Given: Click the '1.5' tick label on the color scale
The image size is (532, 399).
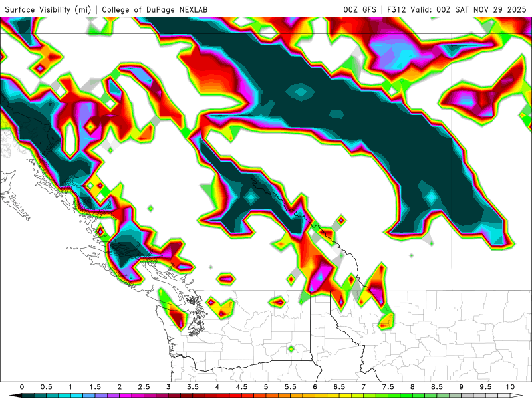Looking at the screenshot, I should click(95, 387).
